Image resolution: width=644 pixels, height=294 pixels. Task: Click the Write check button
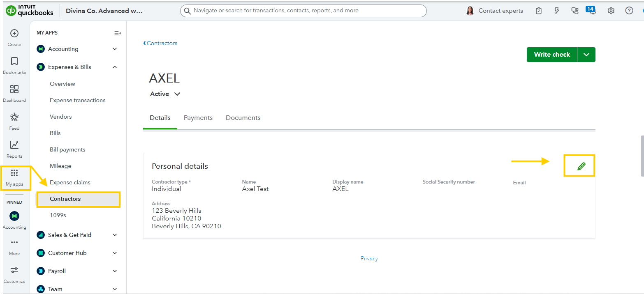click(551, 55)
